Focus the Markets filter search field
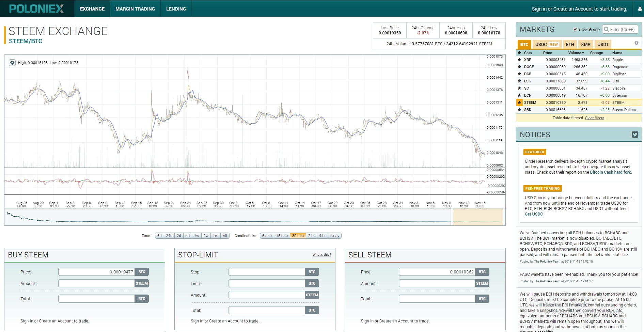 pyautogui.click(x=620, y=29)
